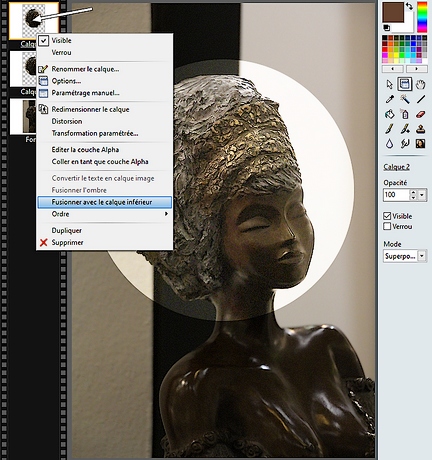Image resolution: width=432 pixels, height=460 pixels.
Task: Enable the Verrou checkbox in the right panel
Action: [x=387, y=226]
